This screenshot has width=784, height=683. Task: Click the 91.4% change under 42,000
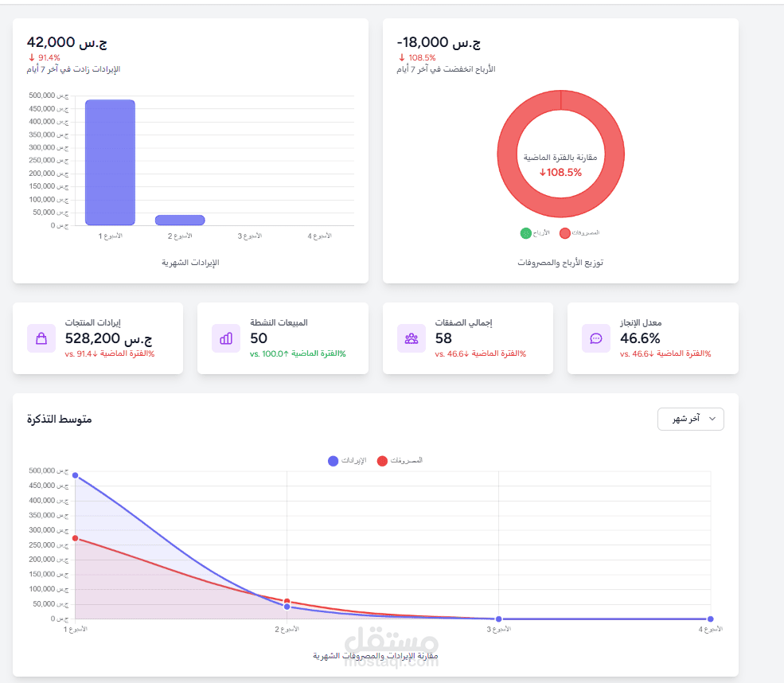(x=49, y=57)
